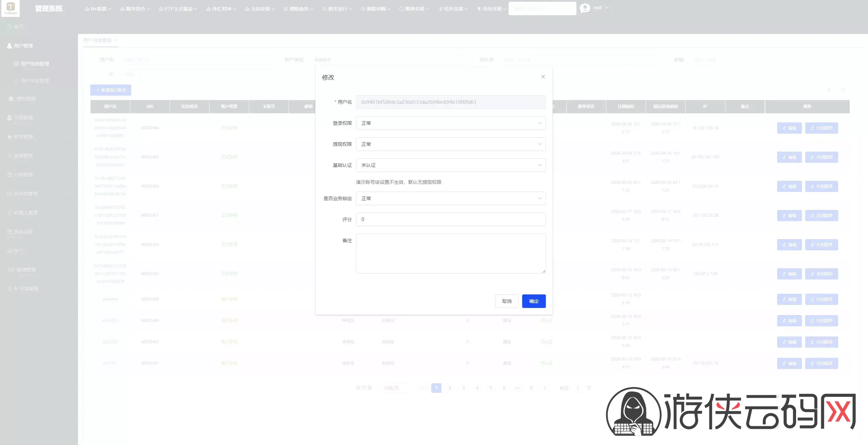Select the 用户信息管理 page tab

(x=97, y=40)
